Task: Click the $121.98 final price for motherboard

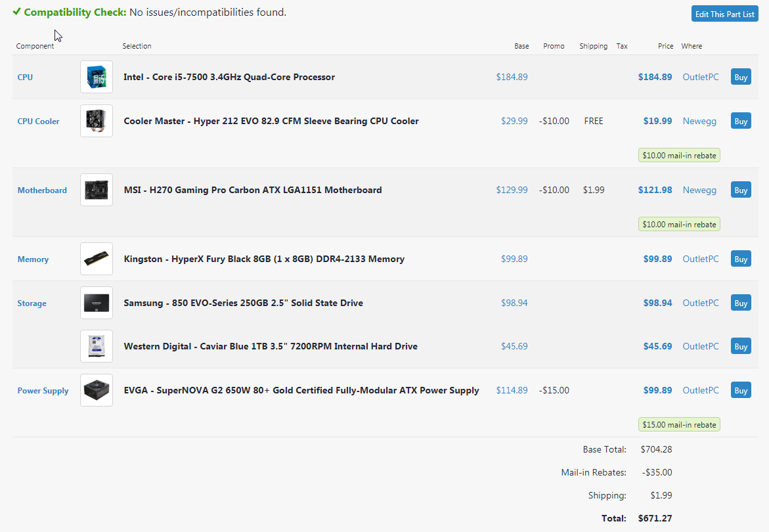Action: 655,190
